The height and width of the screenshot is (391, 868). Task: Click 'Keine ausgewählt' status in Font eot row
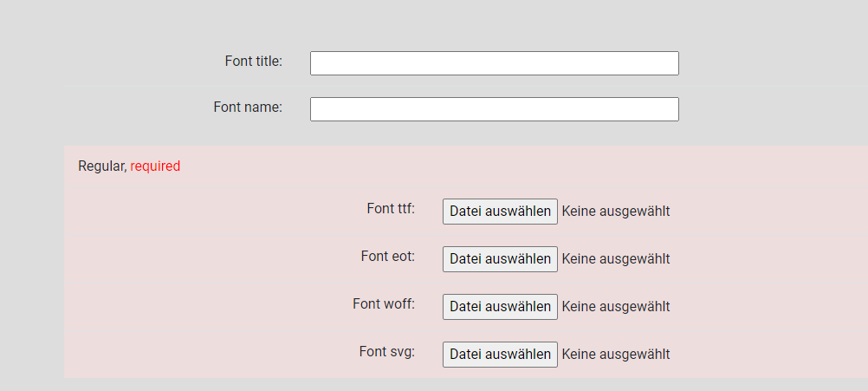(616, 259)
